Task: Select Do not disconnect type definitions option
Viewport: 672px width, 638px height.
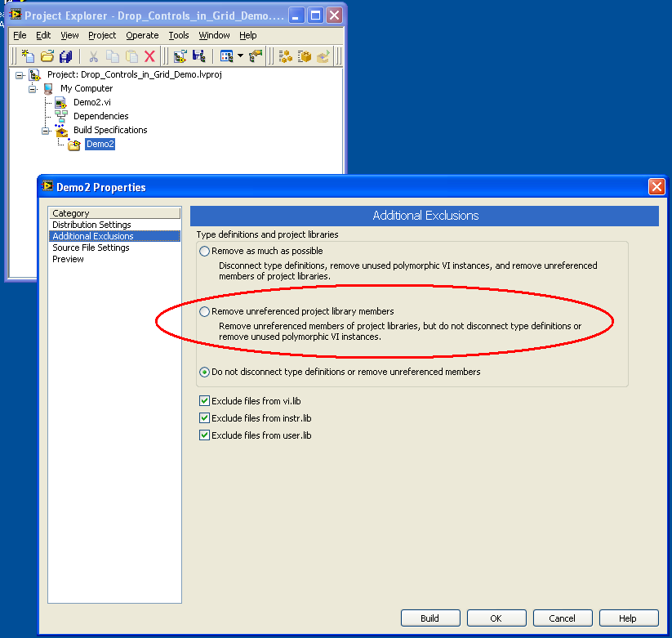Action: [204, 372]
